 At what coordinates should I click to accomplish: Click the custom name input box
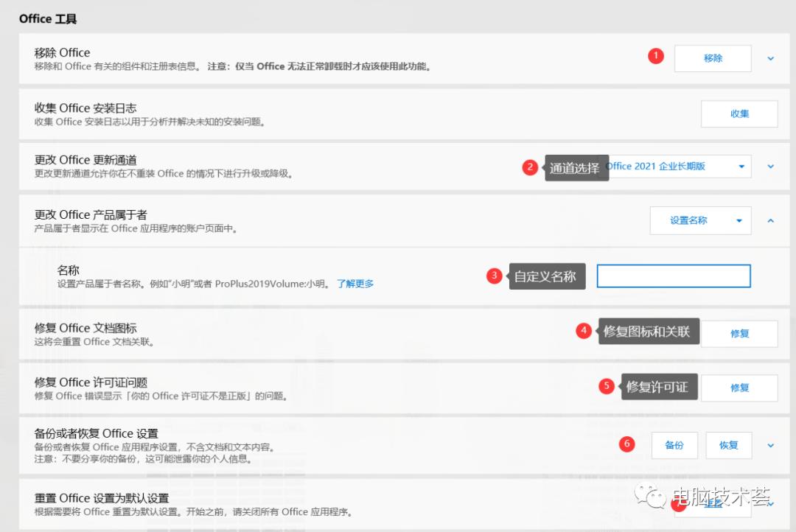673,276
